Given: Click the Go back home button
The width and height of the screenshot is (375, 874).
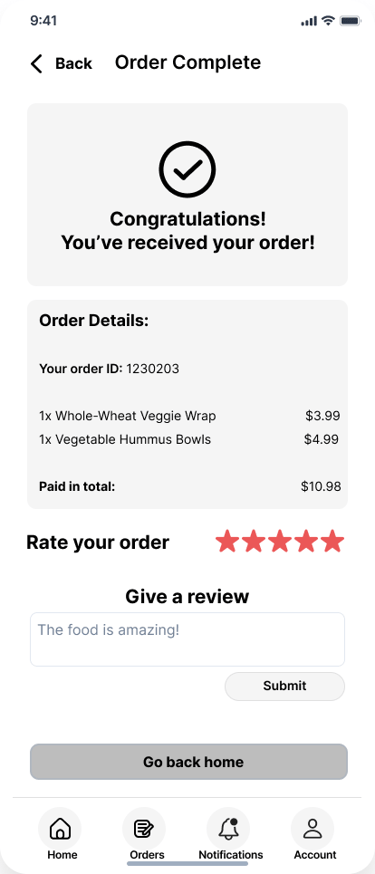Looking at the screenshot, I should 189,762.
